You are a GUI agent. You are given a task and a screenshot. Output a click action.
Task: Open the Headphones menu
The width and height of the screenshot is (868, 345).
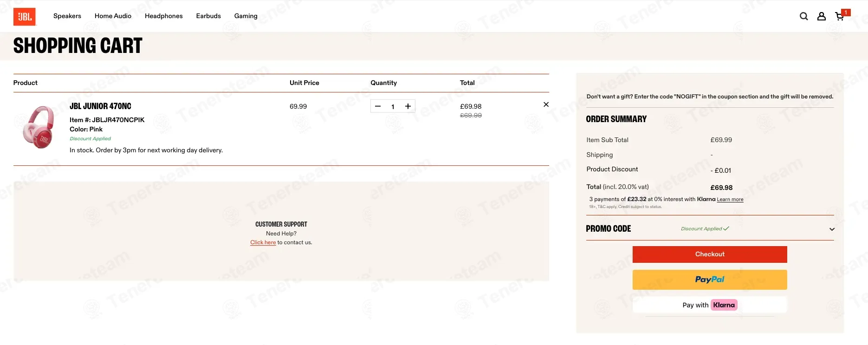(164, 16)
